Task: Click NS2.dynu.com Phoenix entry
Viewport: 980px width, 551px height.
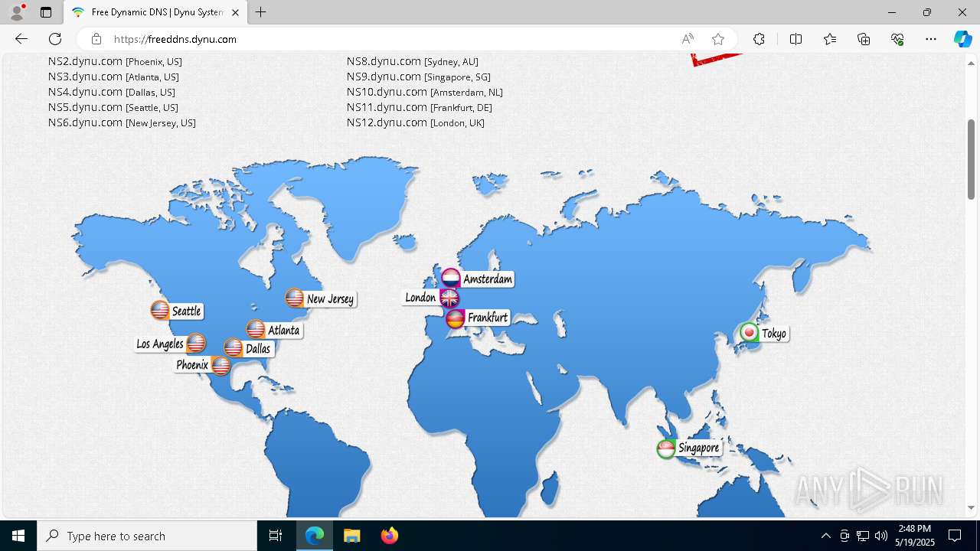Action: pos(115,61)
